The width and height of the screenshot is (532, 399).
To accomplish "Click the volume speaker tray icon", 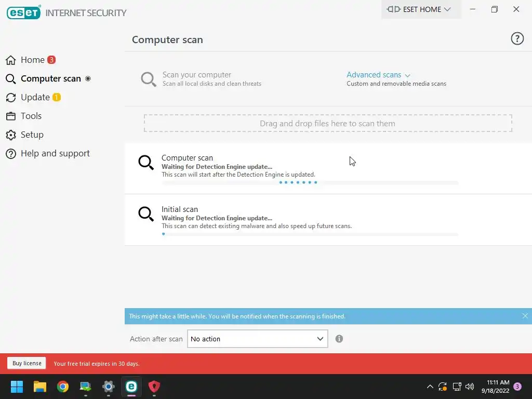I will click(x=470, y=387).
